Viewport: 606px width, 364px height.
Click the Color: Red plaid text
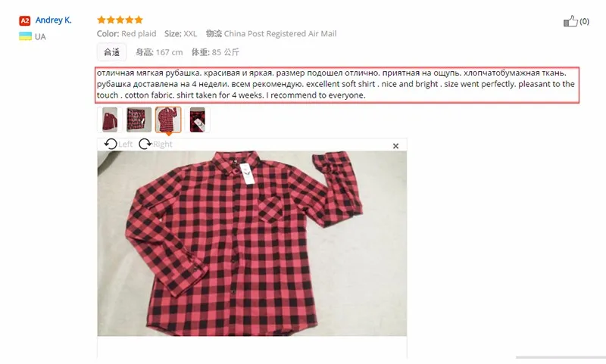[x=127, y=33]
